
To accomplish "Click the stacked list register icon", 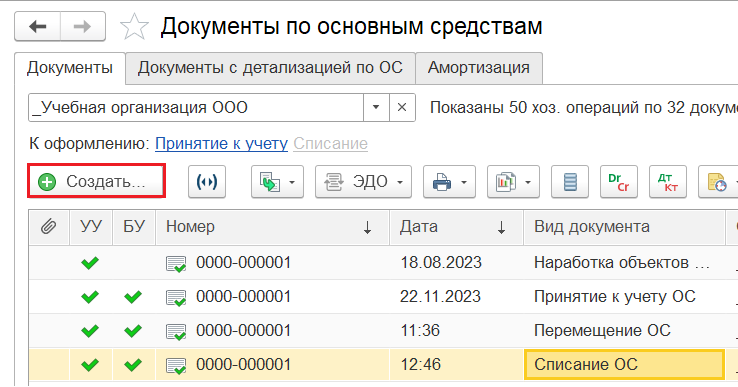I will [570, 181].
